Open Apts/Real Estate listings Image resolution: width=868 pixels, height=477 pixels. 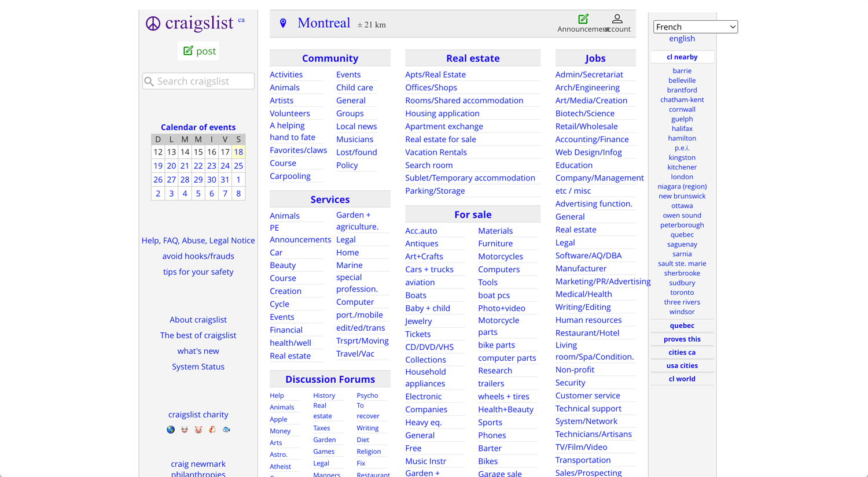coord(435,75)
